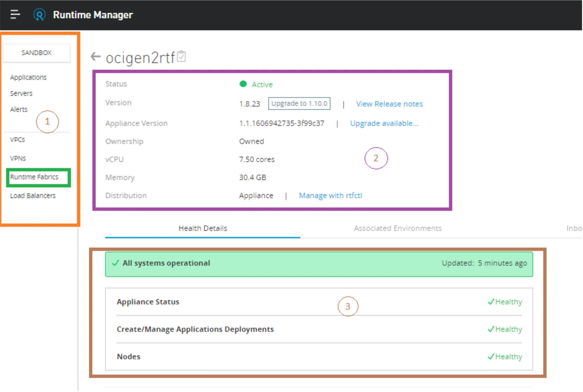
Task: Open Applications in the sidebar
Action: pyautogui.click(x=28, y=77)
